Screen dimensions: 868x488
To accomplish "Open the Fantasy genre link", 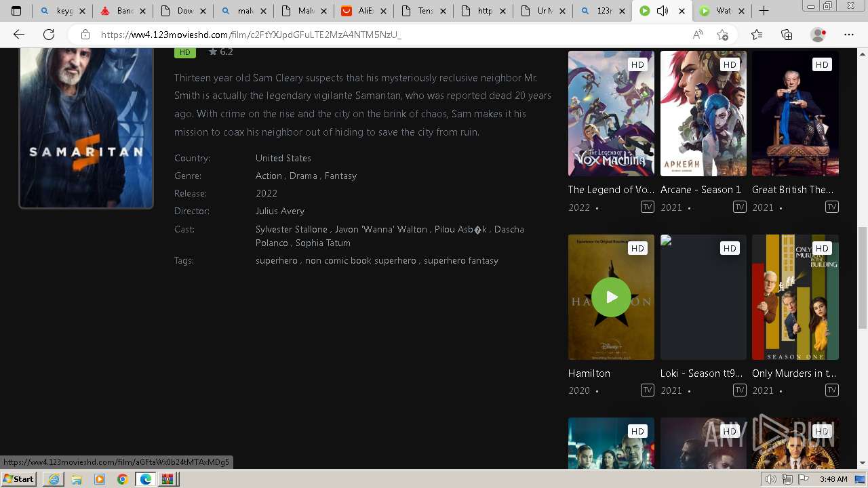I will coord(340,176).
